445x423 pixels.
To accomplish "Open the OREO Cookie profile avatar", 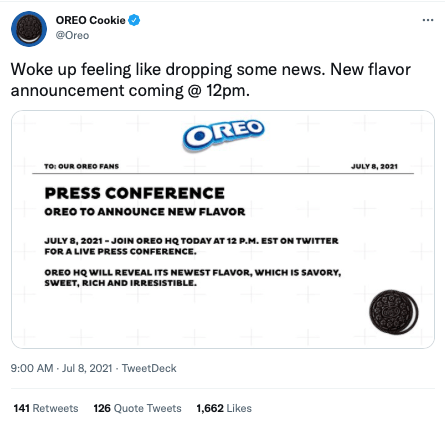I will (29, 29).
